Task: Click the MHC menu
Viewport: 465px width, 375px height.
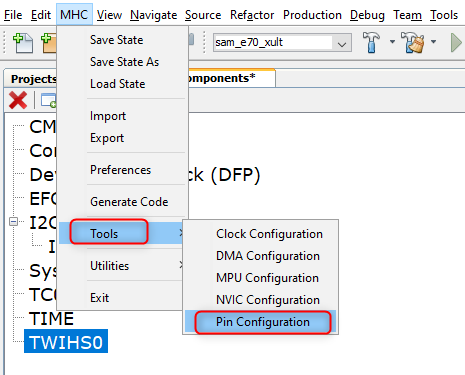Action: 74,15
